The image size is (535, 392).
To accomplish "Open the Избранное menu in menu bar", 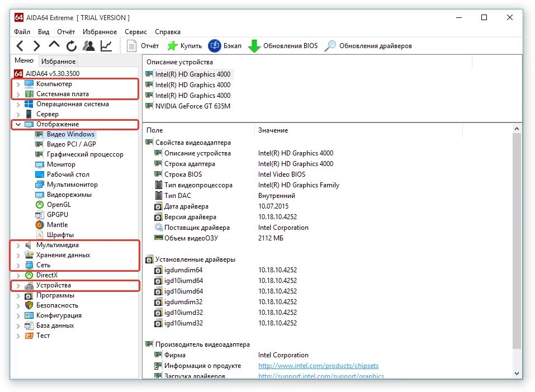I will tap(100, 32).
